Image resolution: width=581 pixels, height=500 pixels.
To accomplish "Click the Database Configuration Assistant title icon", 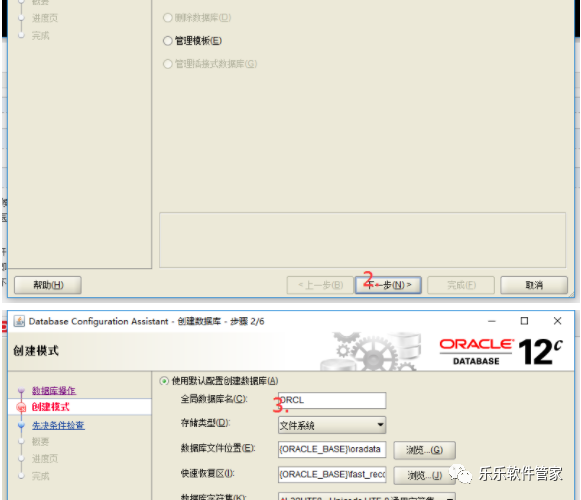I will click(19, 321).
